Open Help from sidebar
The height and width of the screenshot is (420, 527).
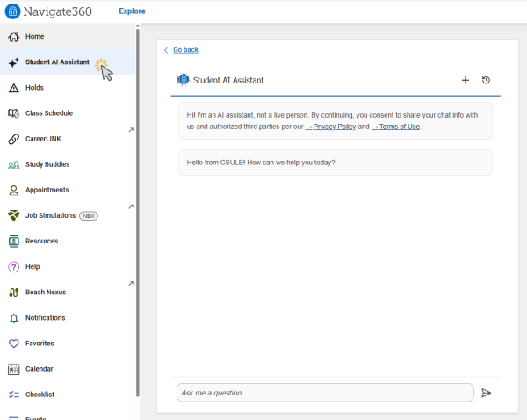[68, 266]
